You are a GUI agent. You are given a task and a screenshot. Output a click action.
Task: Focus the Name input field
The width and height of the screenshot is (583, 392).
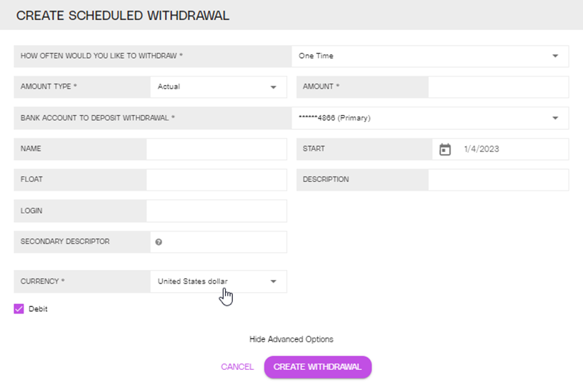point(216,149)
